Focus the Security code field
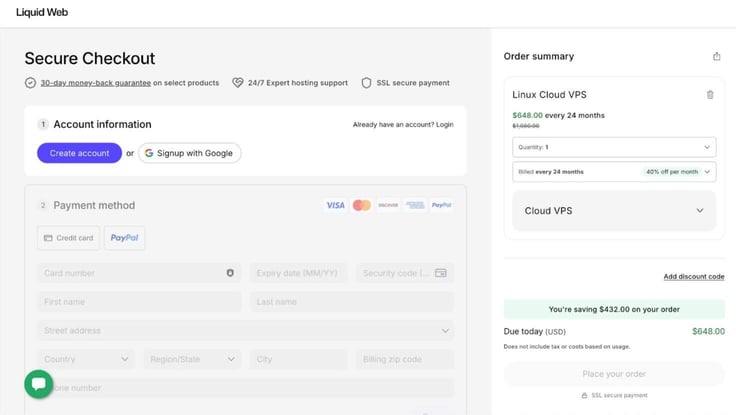This screenshot has width=736, height=415. click(x=405, y=273)
